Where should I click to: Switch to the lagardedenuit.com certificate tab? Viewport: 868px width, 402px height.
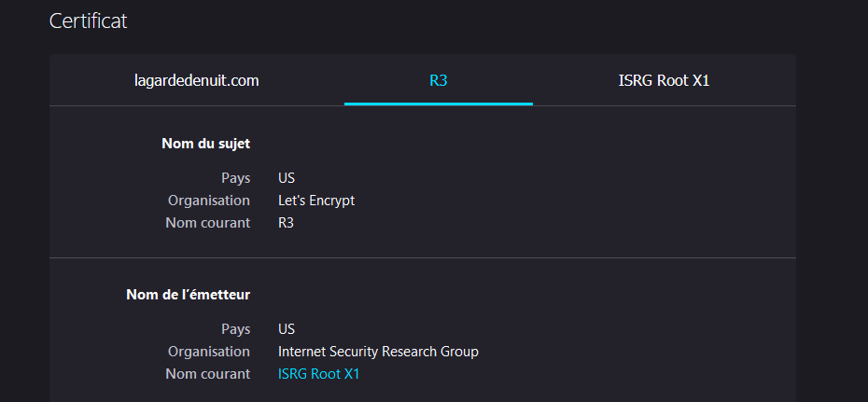click(197, 81)
